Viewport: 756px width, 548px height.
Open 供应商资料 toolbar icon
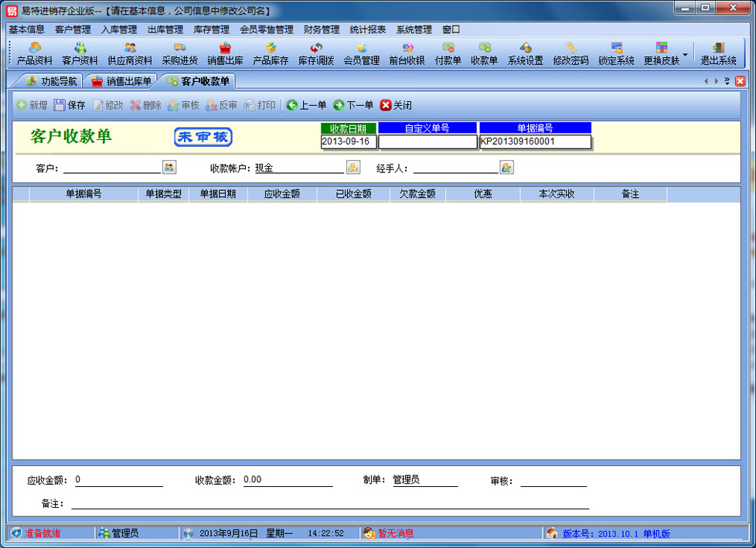(x=130, y=53)
